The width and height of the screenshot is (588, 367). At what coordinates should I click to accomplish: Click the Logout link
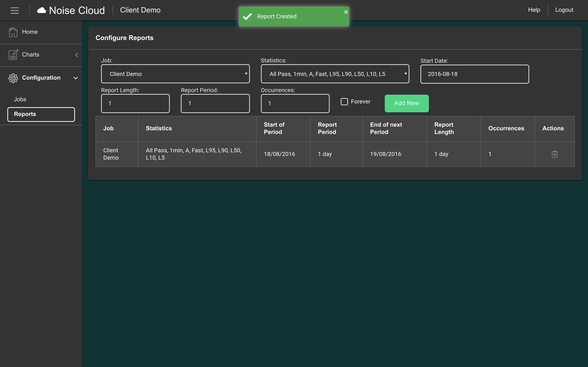[x=564, y=10]
